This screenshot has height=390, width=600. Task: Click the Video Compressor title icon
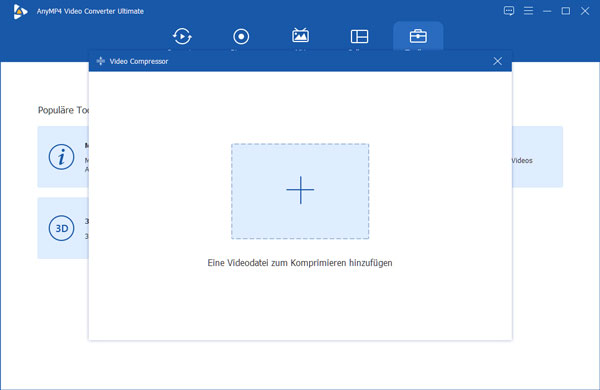point(101,61)
